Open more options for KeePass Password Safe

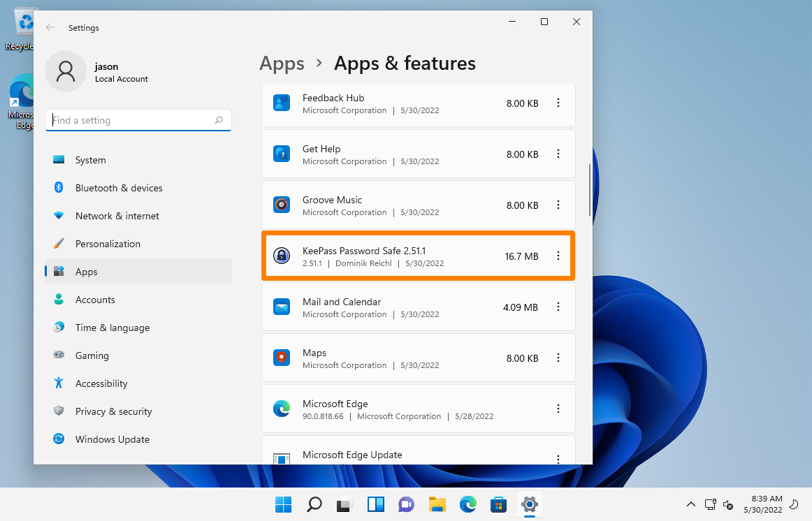(x=558, y=256)
